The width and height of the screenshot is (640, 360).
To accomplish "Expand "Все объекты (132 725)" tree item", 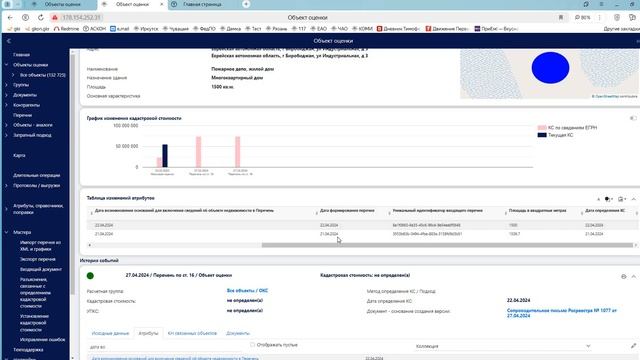I will point(13,75).
